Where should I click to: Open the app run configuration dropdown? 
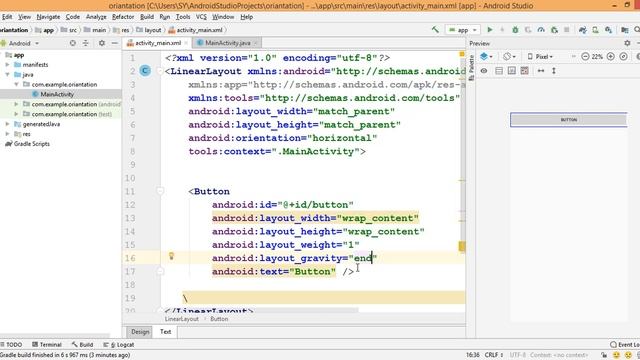point(463,30)
